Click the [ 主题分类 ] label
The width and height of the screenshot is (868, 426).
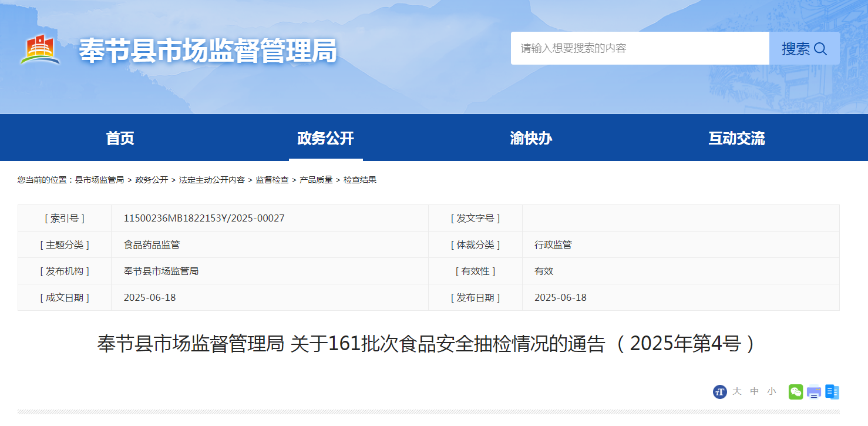[65, 244]
